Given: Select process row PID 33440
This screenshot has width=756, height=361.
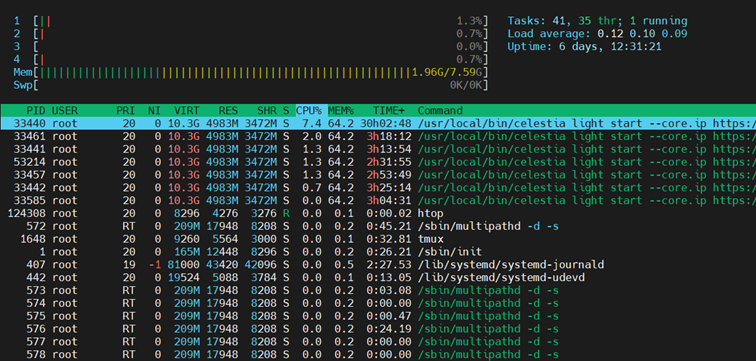Looking at the screenshot, I should (x=378, y=123).
